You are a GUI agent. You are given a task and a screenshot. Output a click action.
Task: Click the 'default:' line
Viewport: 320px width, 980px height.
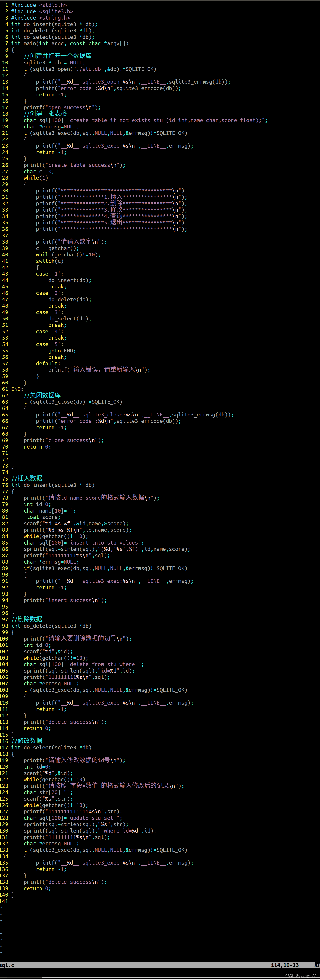[x=48, y=363]
